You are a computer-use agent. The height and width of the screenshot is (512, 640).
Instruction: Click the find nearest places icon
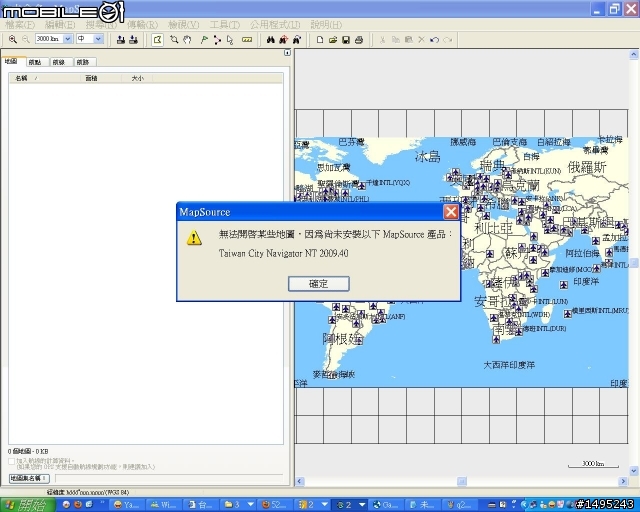pos(284,40)
